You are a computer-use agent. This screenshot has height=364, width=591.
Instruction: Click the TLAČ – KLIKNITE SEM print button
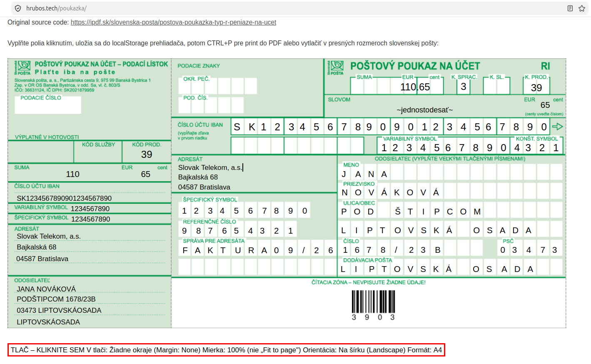click(226, 350)
